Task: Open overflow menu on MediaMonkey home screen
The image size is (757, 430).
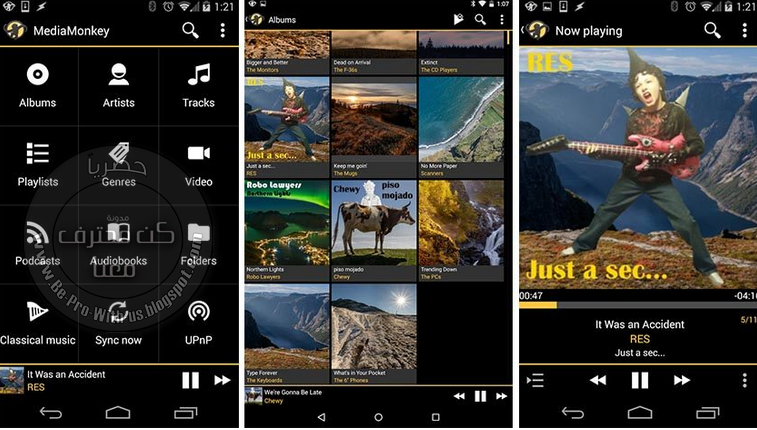Action: pos(223,30)
